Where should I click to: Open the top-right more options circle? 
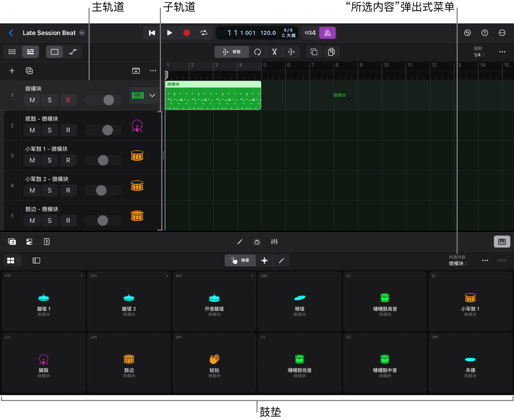502,33
